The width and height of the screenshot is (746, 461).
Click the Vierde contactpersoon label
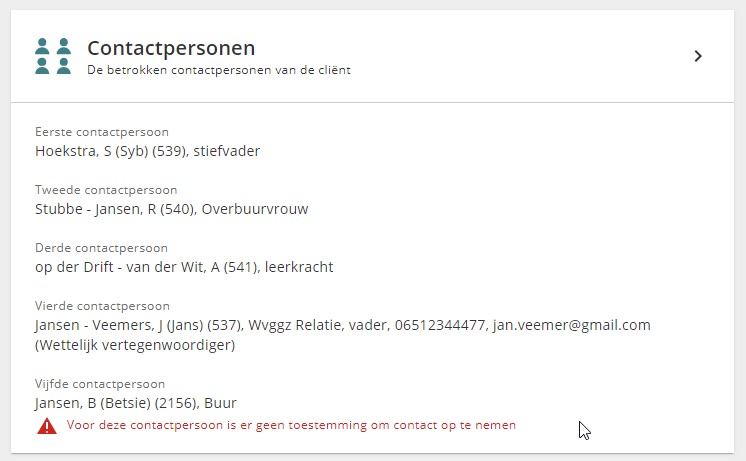tap(102, 306)
